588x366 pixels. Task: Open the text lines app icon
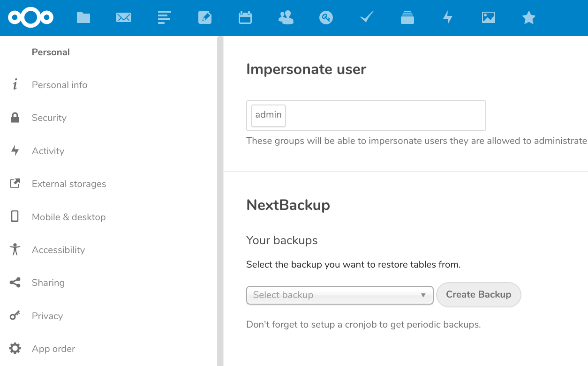(x=164, y=18)
